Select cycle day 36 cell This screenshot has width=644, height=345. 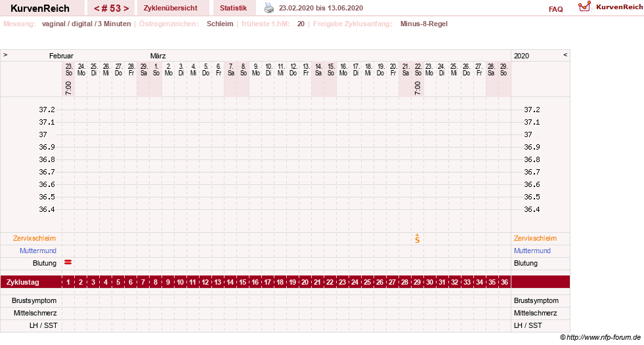click(x=504, y=282)
